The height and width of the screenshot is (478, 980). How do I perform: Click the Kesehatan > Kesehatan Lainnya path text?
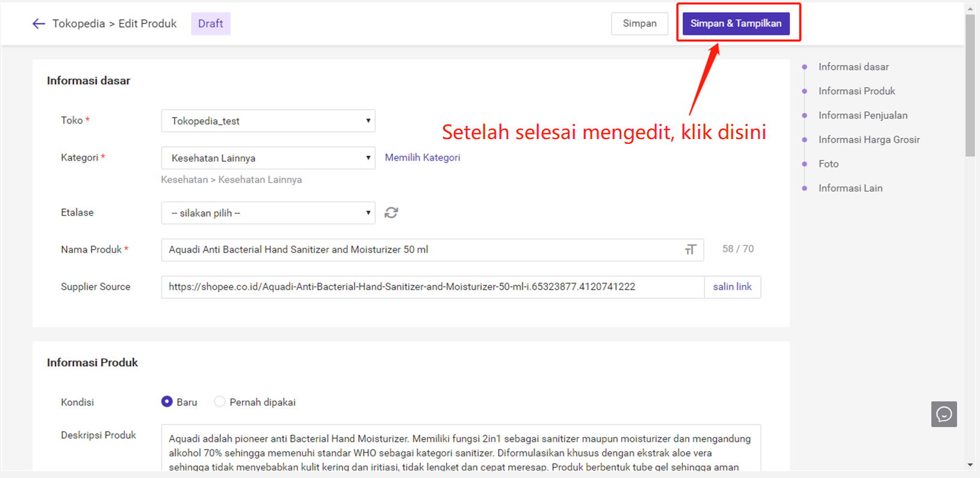[232, 179]
